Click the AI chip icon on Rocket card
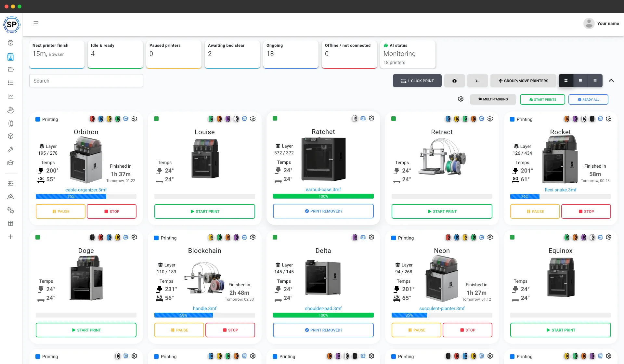 click(x=600, y=119)
